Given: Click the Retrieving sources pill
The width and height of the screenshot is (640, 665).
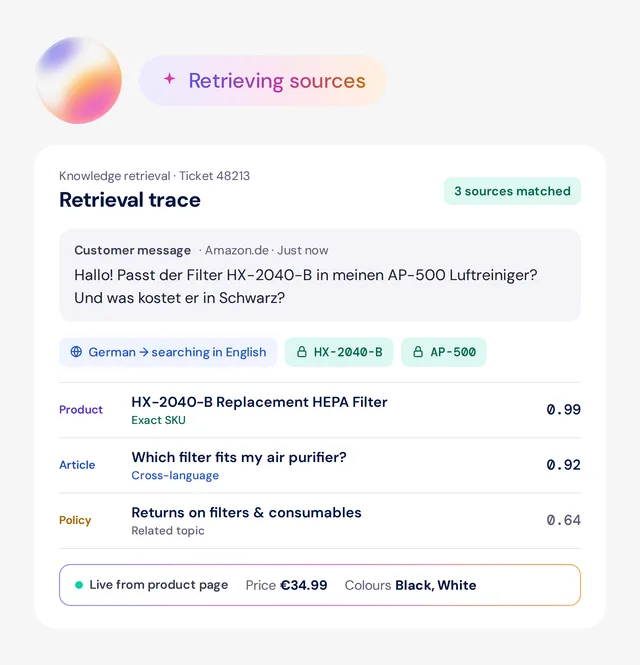Looking at the screenshot, I should (263, 81).
